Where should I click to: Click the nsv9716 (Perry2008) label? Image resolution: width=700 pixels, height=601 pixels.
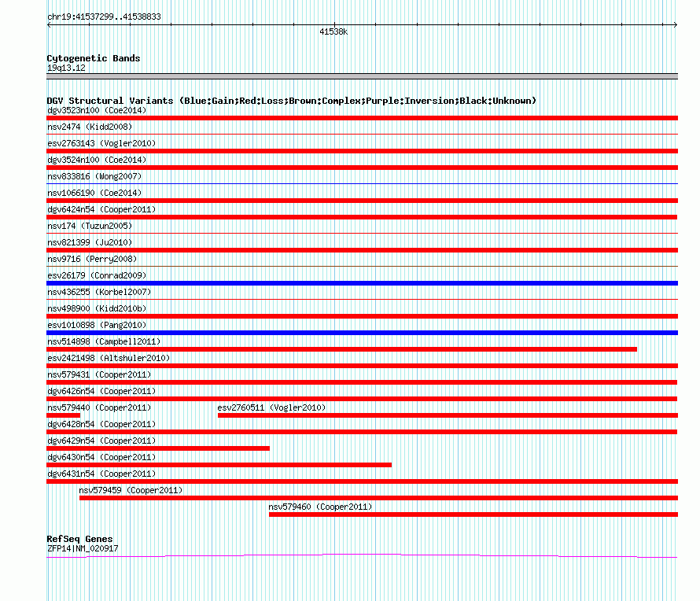pyautogui.click(x=92, y=259)
